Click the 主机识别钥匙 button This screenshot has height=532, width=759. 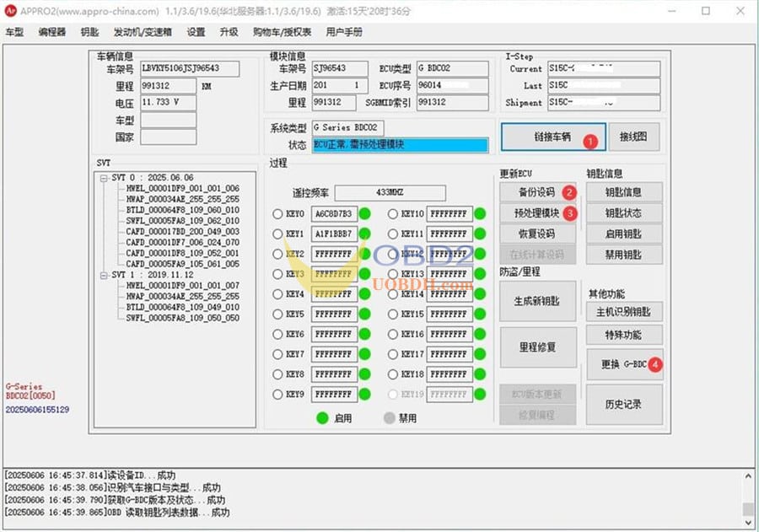coord(624,312)
